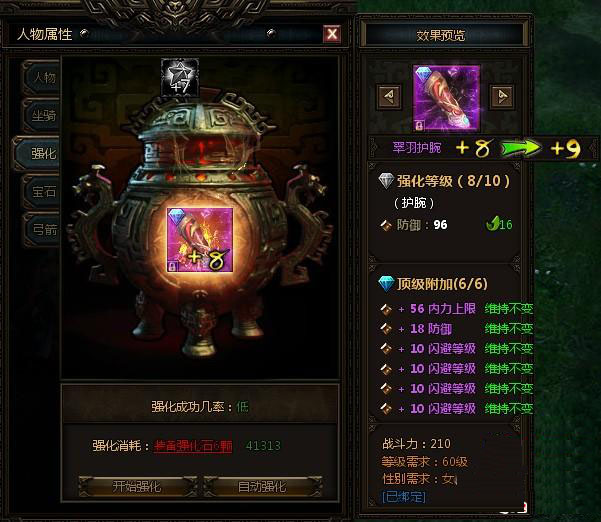The height and width of the screenshot is (522, 601).
Task: Click the 效果预览 header bar
Action: click(441, 35)
